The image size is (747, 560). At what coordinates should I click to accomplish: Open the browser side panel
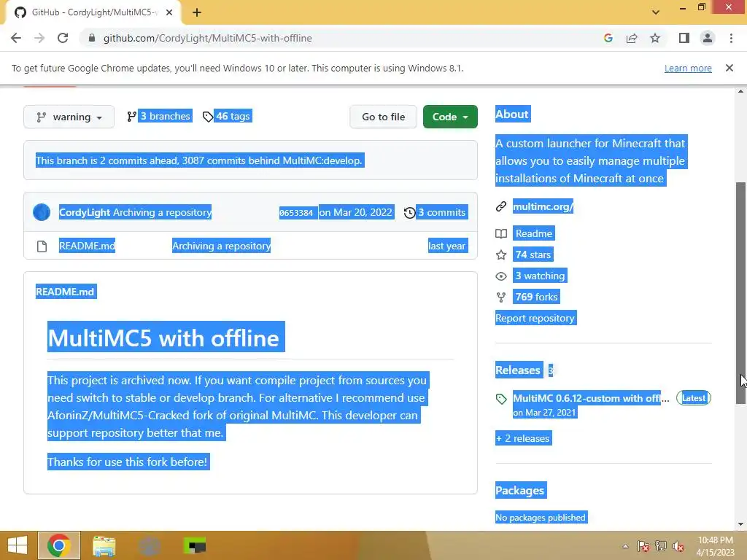click(x=684, y=38)
